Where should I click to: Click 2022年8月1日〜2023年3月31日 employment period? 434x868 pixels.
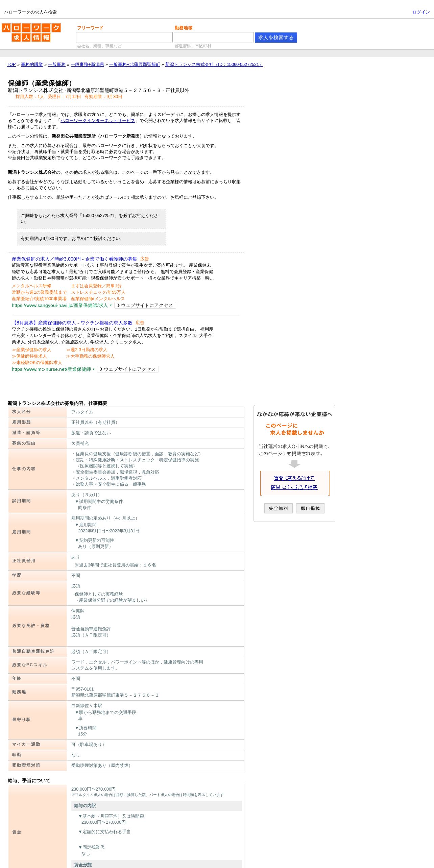[109, 531]
